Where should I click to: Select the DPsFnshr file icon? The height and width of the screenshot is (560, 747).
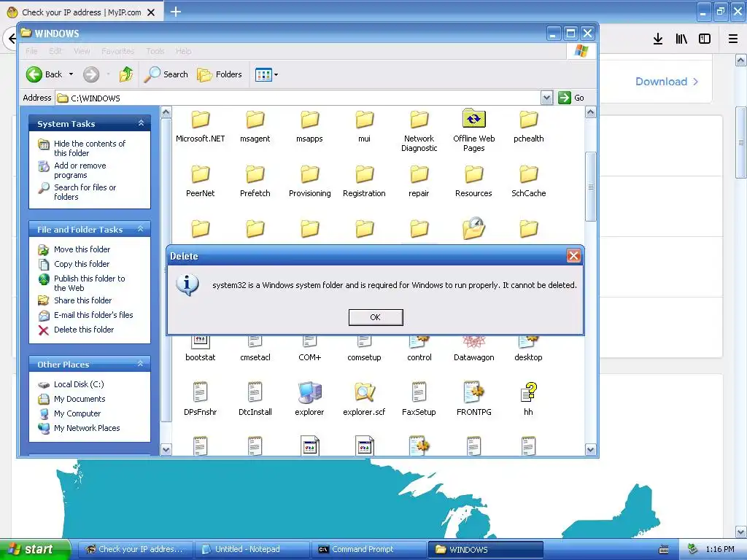pyautogui.click(x=201, y=392)
